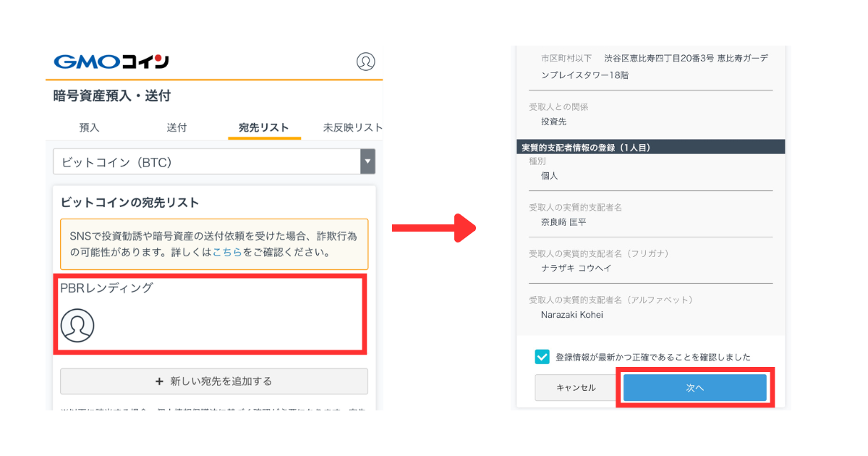Click the furigana value ナラザキ コウヘイ
The height and width of the screenshot is (456, 868).
pos(576,269)
